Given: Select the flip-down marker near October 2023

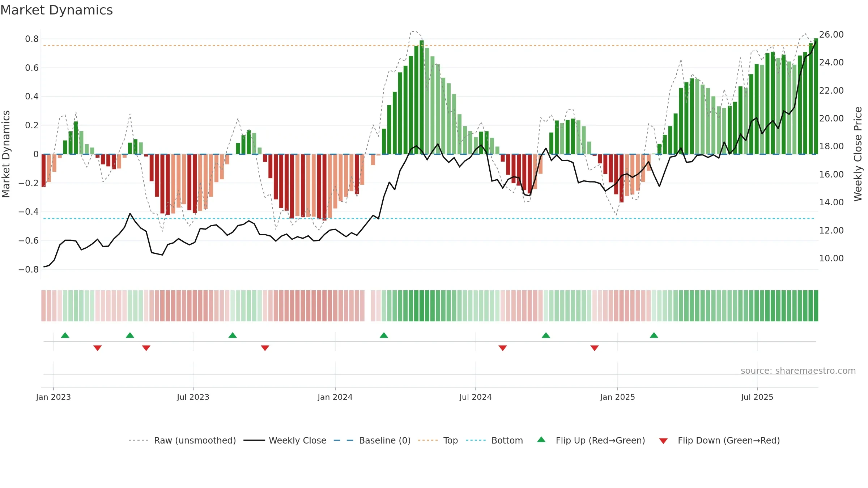Looking at the screenshot, I should pyautogui.click(x=265, y=348).
